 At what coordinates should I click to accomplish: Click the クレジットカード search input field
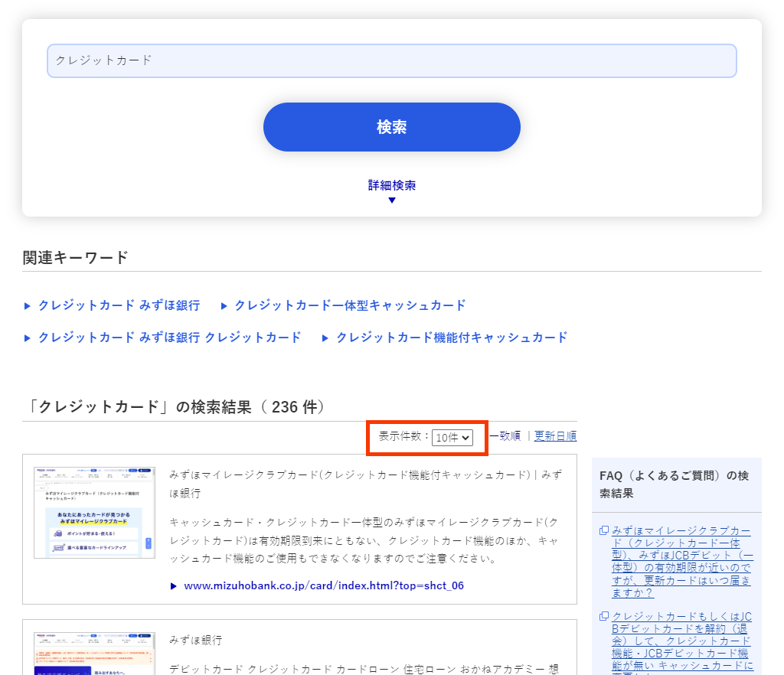coord(391,61)
